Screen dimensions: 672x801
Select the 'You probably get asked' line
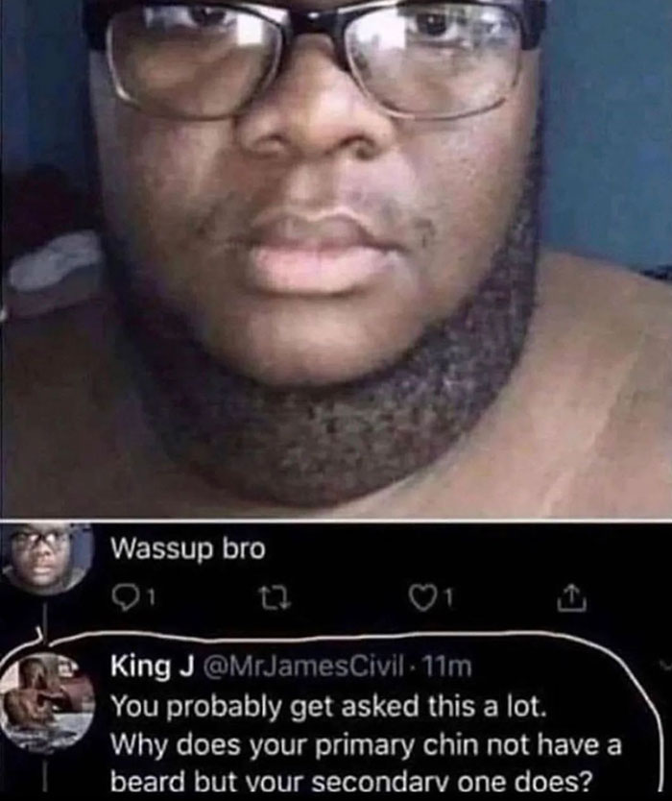(329, 708)
